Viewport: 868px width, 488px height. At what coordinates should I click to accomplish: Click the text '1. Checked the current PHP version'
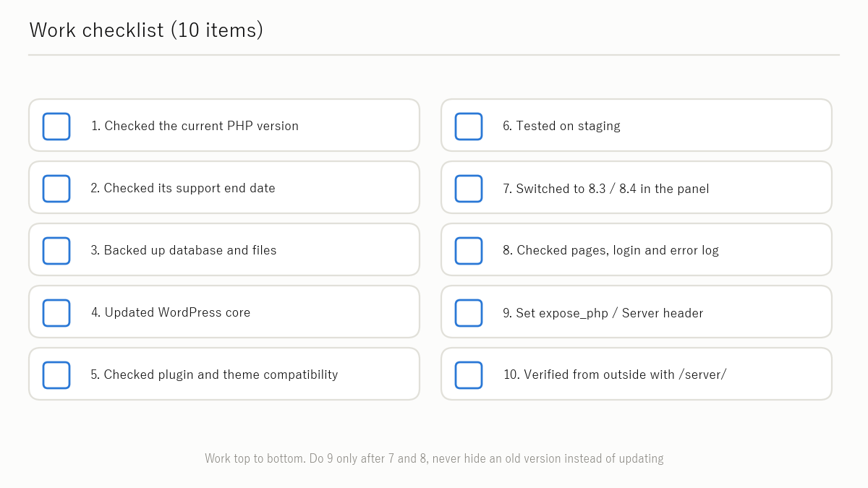coord(195,126)
